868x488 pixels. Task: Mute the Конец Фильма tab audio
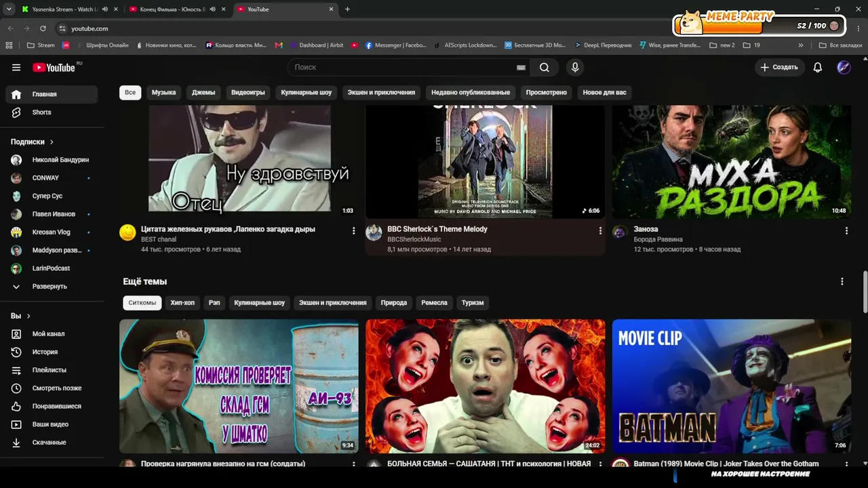point(212,9)
